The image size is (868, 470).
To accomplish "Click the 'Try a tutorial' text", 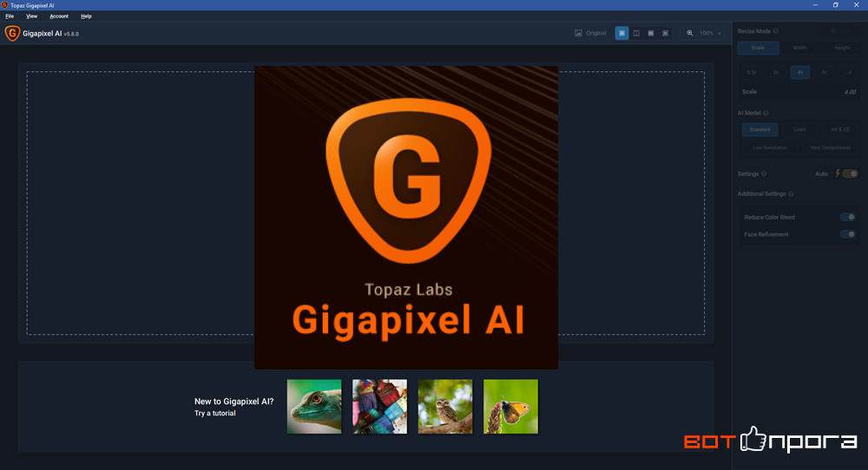I will (214, 413).
